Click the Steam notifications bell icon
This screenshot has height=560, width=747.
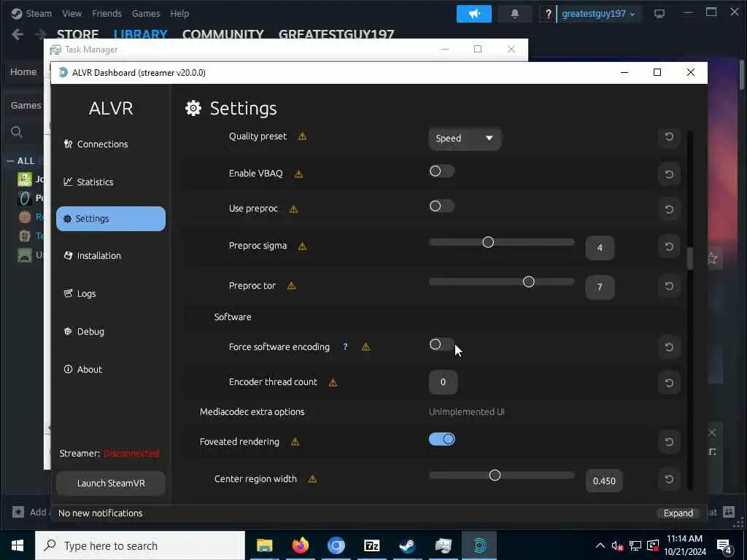pos(515,14)
